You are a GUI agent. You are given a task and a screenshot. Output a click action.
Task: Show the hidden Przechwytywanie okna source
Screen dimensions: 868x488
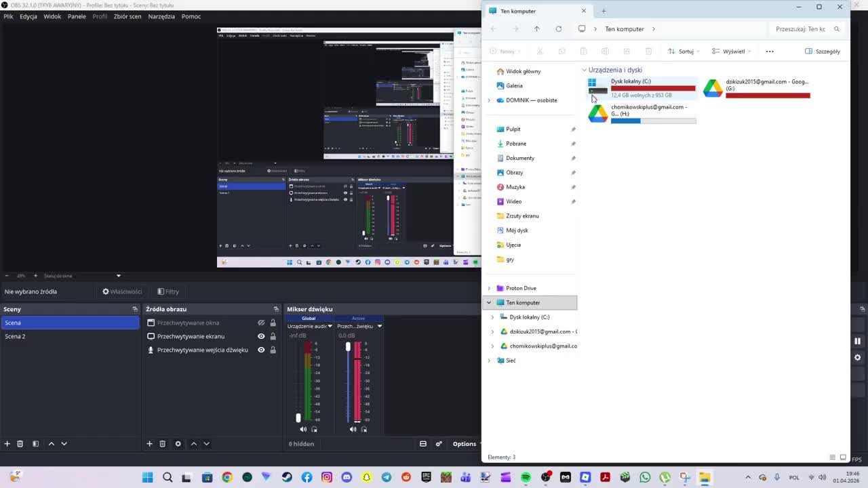(261, 323)
